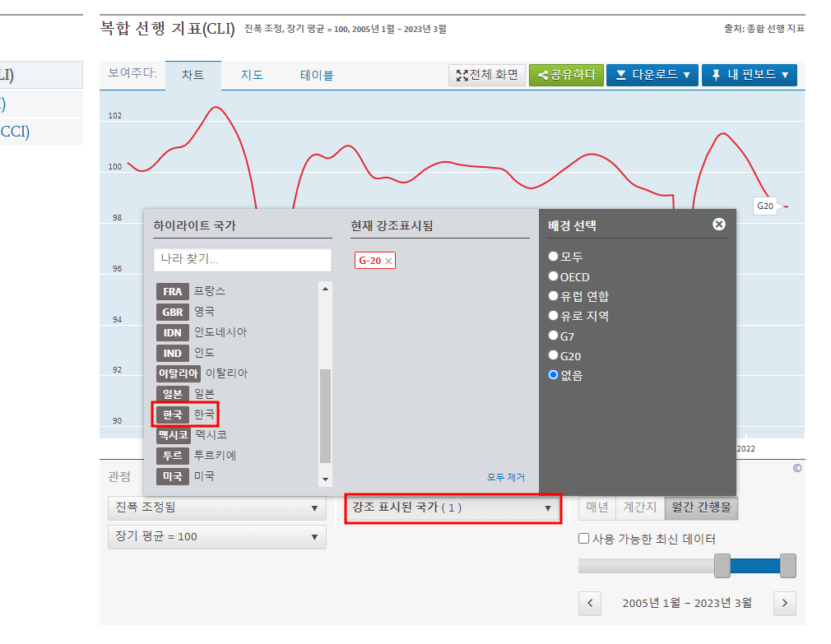Viewport: 831px width, 644px height.
Task: Remove the G-20 highlight chip
Action: click(x=388, y=260)
